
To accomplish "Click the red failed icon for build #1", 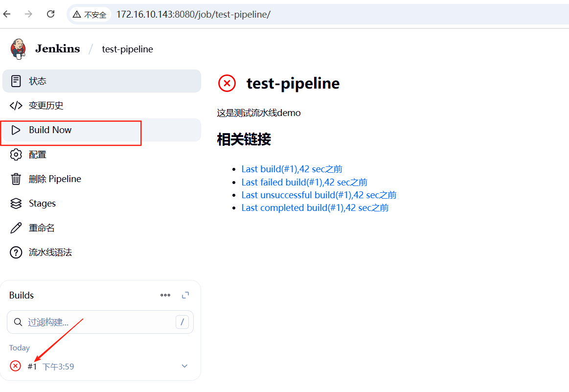I will 15,366.
